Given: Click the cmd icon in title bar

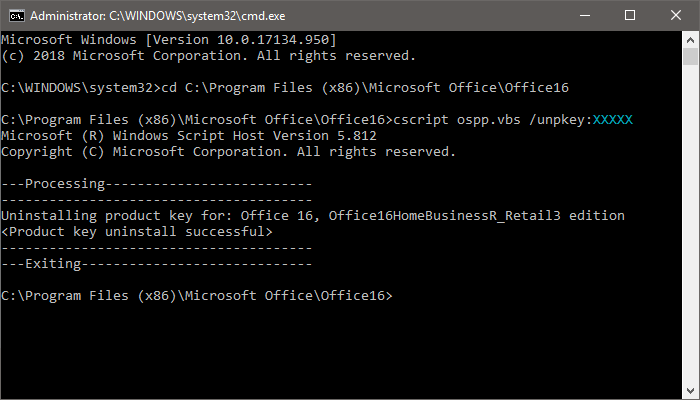Looking at the screenshot, I should (x=15, y=16).
